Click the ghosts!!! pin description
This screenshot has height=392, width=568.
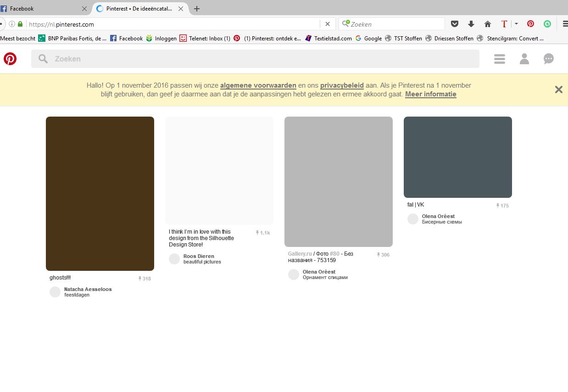(x=60, y=278)
